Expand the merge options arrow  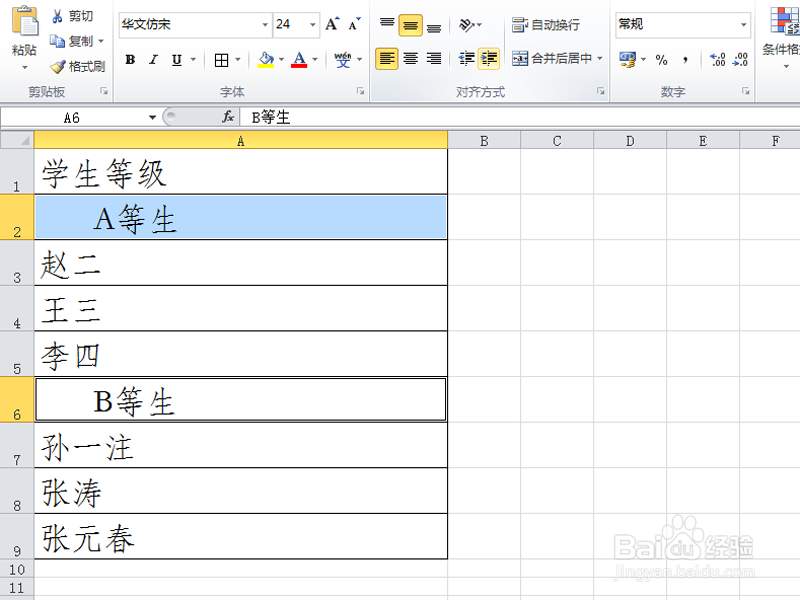point(600,59)
